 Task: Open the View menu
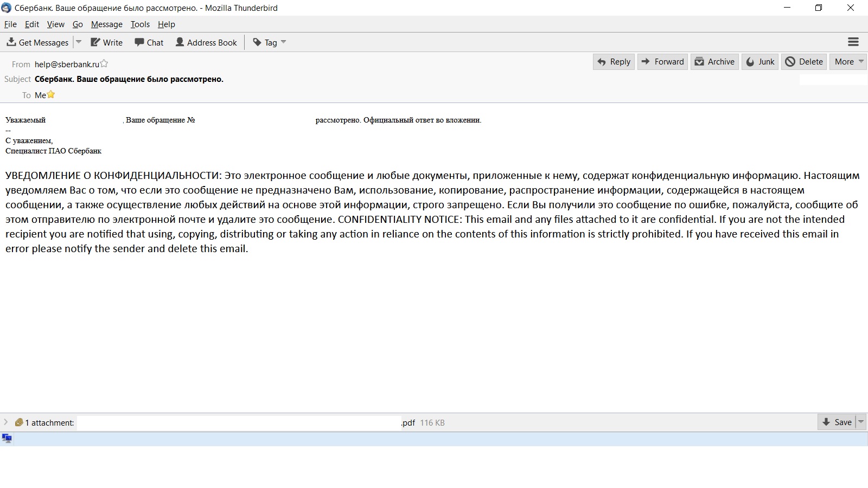coord(55,24)
